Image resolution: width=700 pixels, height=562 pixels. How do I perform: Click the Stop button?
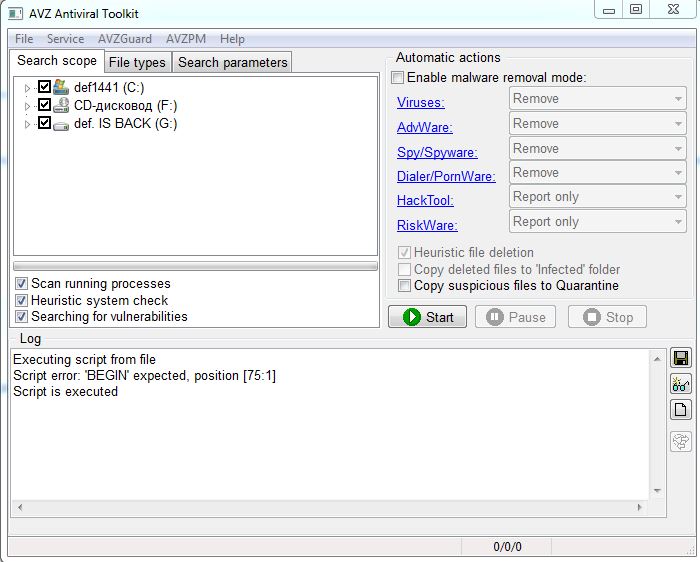point(607,317)
